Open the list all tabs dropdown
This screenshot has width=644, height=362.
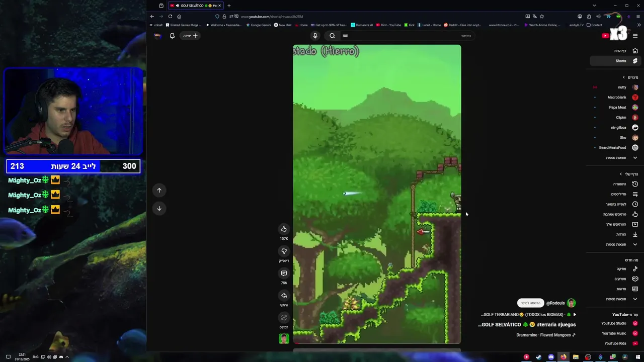pos(594,6)
